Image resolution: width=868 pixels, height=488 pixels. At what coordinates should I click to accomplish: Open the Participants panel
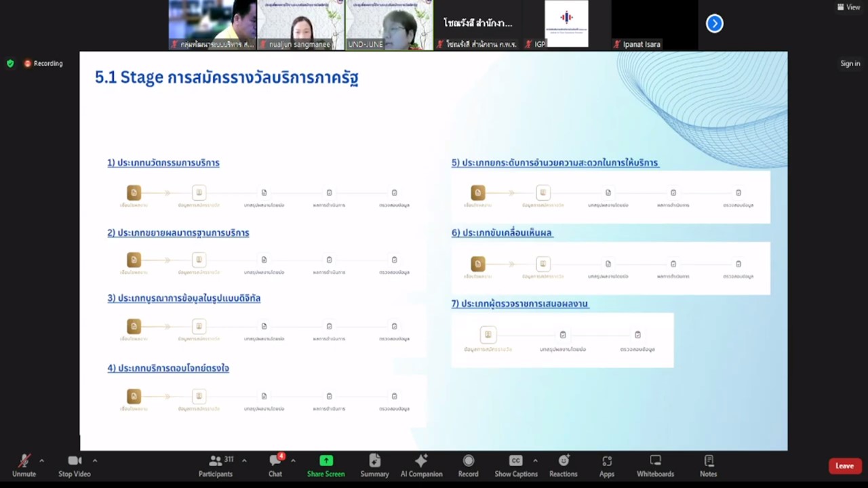coord(216,465)
